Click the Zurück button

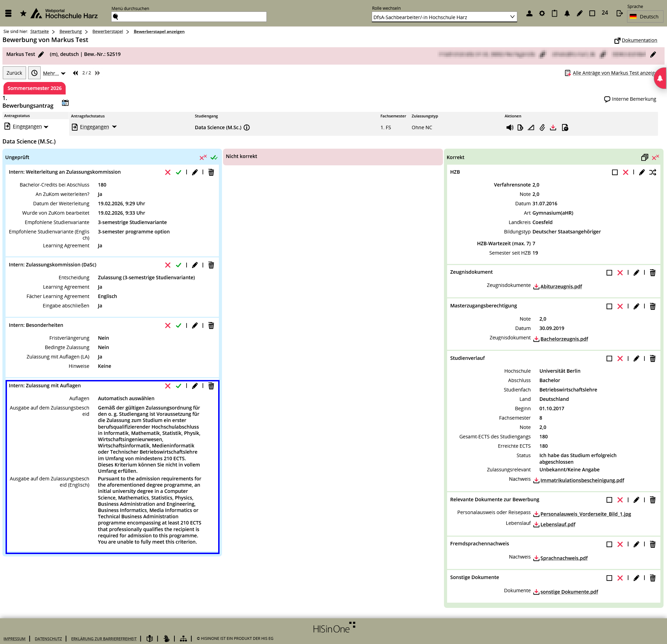point(14,73)
